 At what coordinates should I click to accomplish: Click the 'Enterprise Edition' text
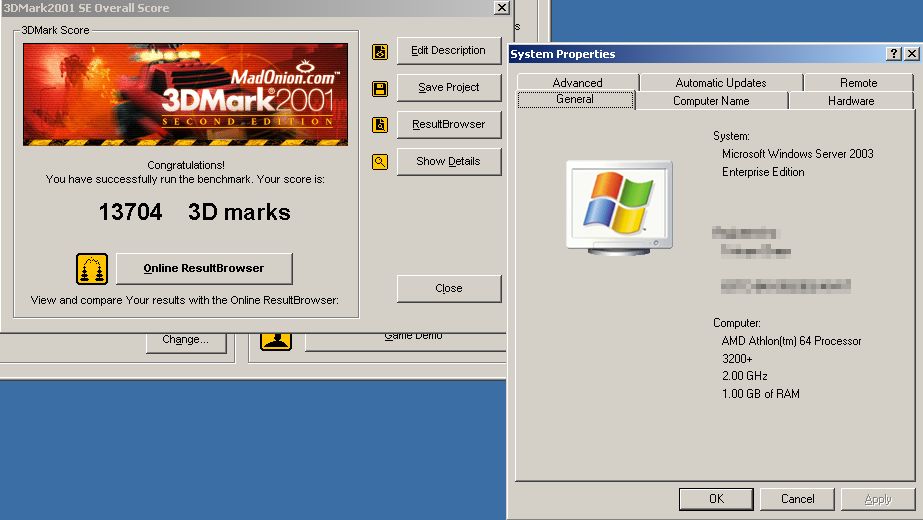click(x=763, y=172)
